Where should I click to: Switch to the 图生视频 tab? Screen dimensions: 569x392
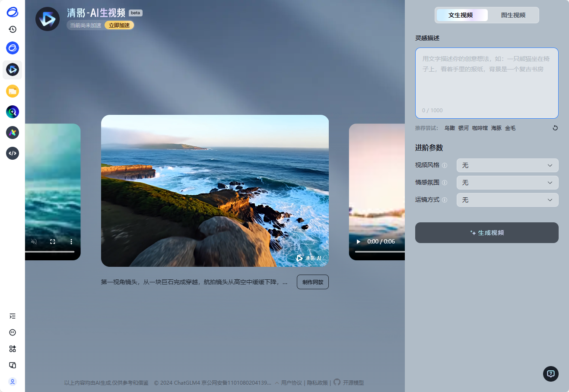click(513, 15)
